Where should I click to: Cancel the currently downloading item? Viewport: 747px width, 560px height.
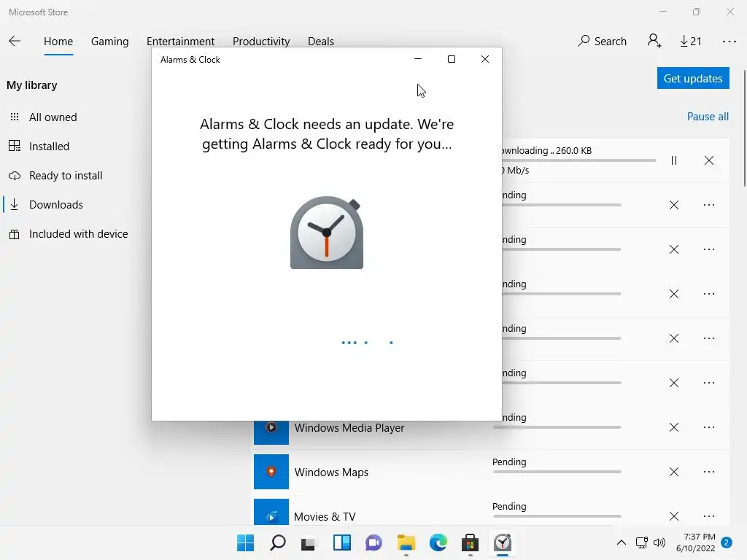tap(709, 160)
